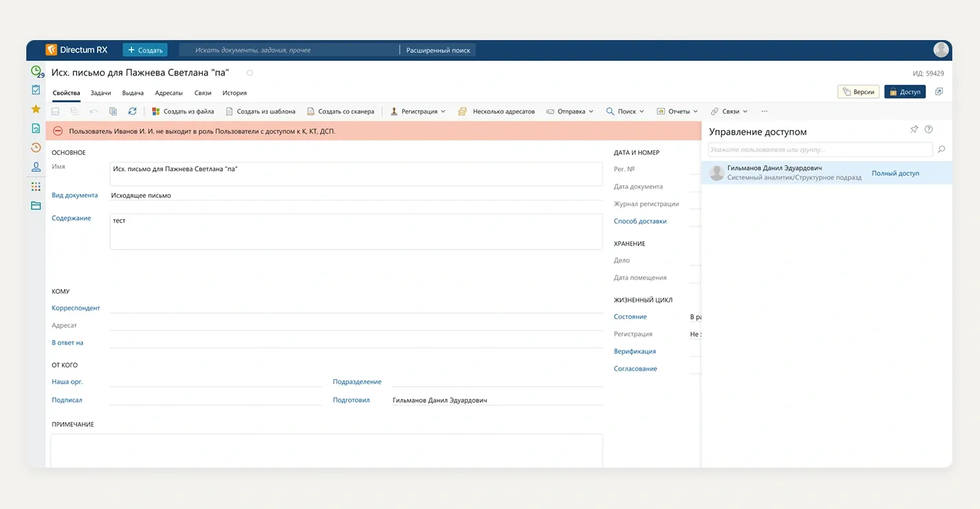Image resolution: width=980 pixels, height=509 pixels.
Task: Expand the Отправка dropdown menu
Action: coord(570,111)
